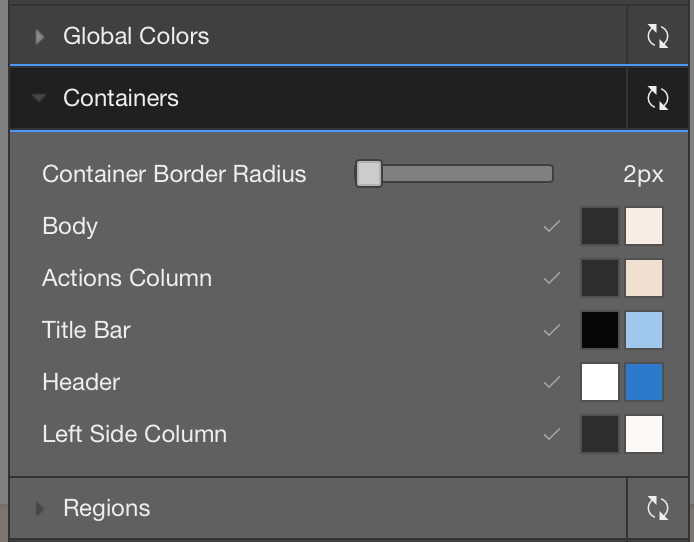The image size is (694, 542).
Task: Open the Header blue swatch
Action: tap(644, 382)
